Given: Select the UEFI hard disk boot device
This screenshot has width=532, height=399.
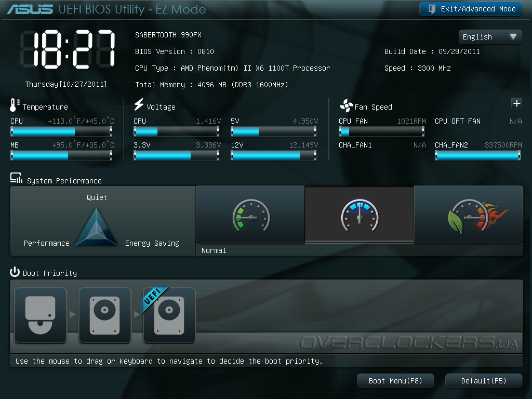Looking at the screenshot, I should [169, 315].
